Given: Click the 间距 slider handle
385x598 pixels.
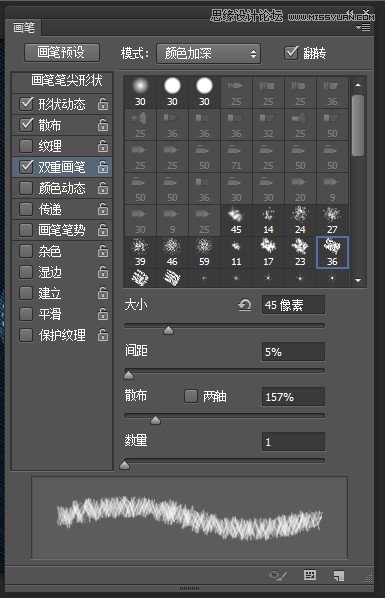Looking at the screenshot, I should (x=129, y=375).
